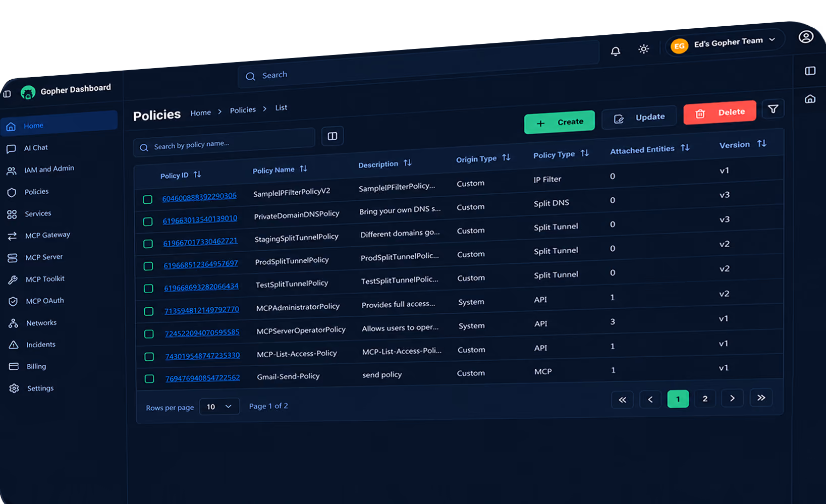
Task: Toggle light theme sun icon
Action: tap(643, 49)
